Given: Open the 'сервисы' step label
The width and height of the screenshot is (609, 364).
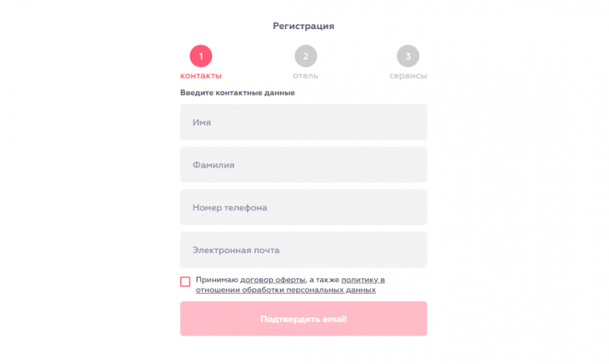Looking at the screenshot, I should [408, 76].
